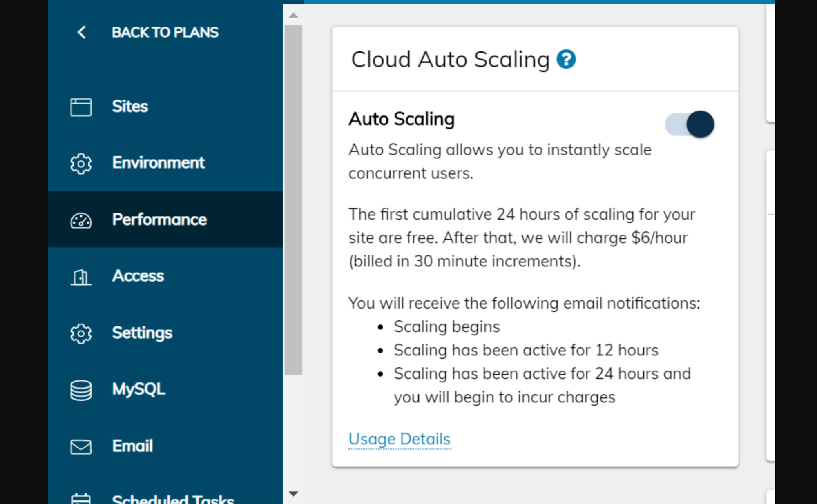This screenshot has height=504, width=817.
Task: Open Scheduled Tasks menu label
Action: tap(173, 499)
